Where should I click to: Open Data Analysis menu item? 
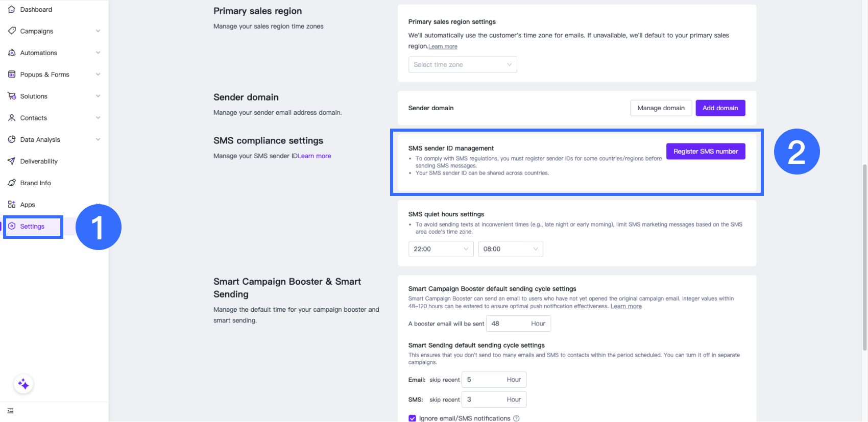point(40,139)
